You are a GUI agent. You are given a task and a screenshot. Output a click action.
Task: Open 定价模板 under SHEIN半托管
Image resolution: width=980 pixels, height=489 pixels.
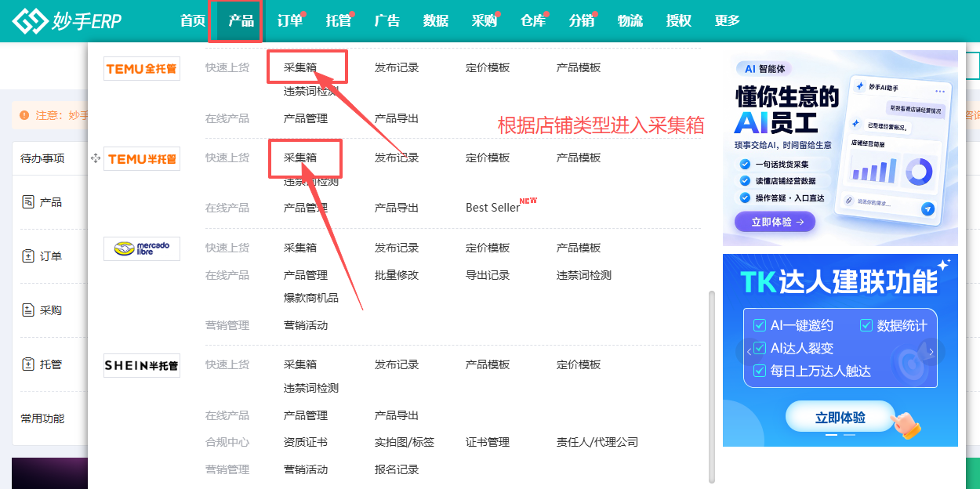click(579, 364)
